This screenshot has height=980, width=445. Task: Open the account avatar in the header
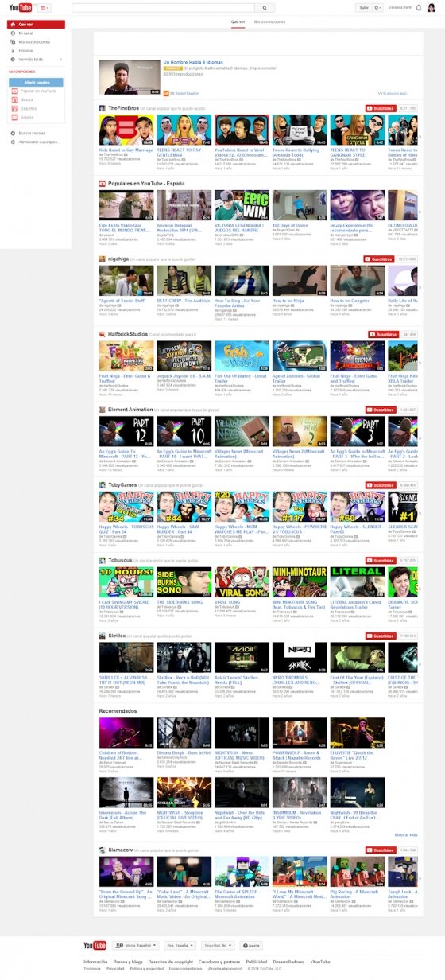click(431, 7)
